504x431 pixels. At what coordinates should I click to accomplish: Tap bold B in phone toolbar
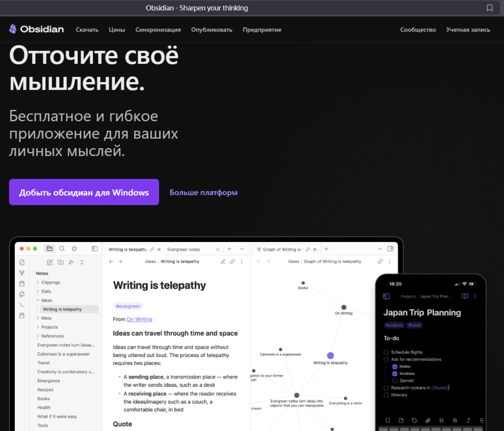[455, 420]
